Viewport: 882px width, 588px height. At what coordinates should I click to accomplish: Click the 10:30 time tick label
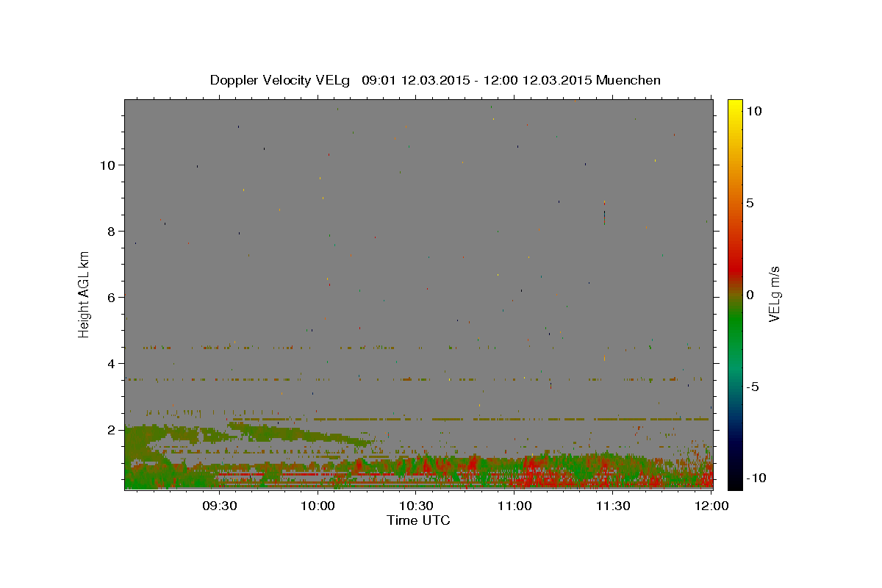coord(416,506)
